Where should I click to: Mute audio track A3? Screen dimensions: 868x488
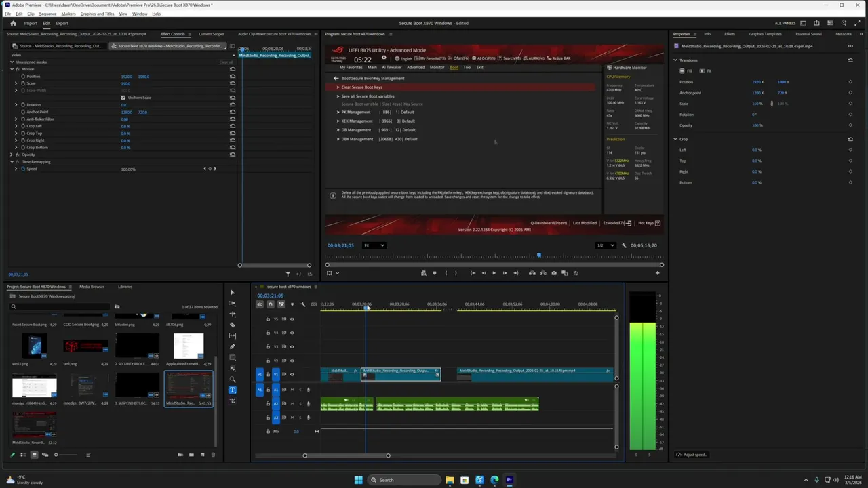(x=292, y=418)
